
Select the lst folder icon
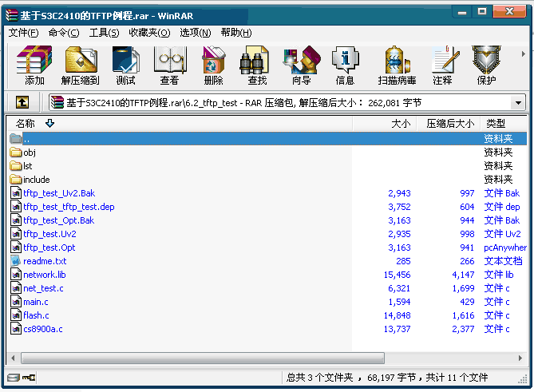pyautogui.click(x=16, y=166)
